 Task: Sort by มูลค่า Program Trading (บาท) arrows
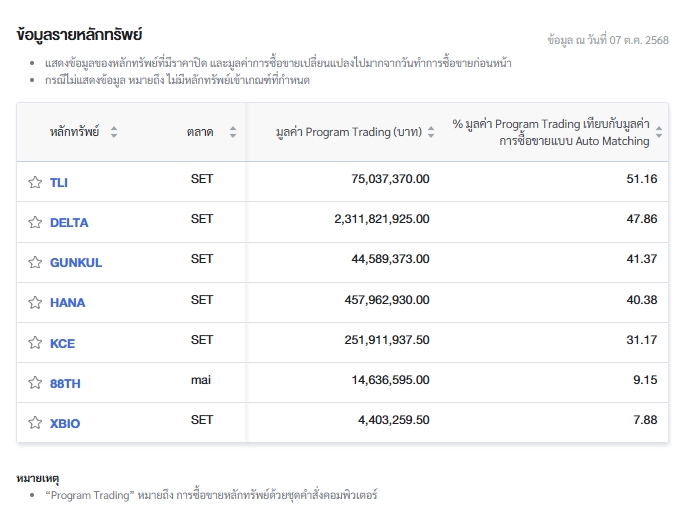[x=431, y=132]
